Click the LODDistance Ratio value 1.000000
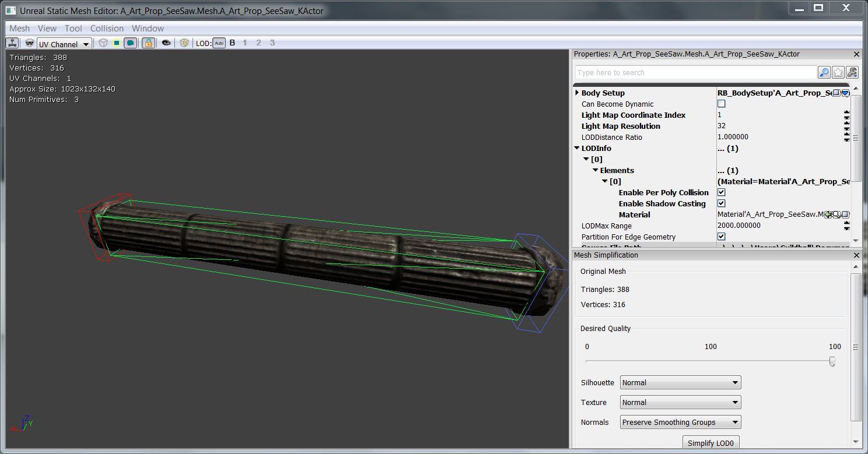The width and height of the screenshot is (868, 454). (733, 137)
